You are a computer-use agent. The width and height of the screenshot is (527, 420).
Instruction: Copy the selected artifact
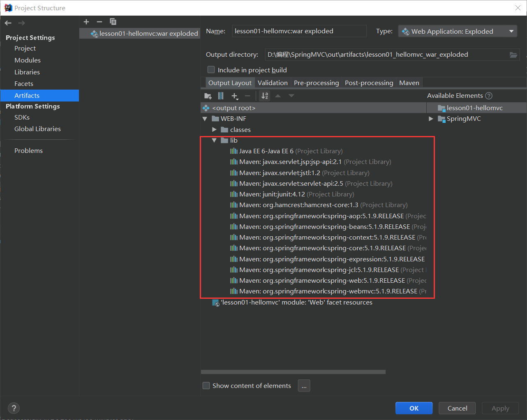click(113, 22)
